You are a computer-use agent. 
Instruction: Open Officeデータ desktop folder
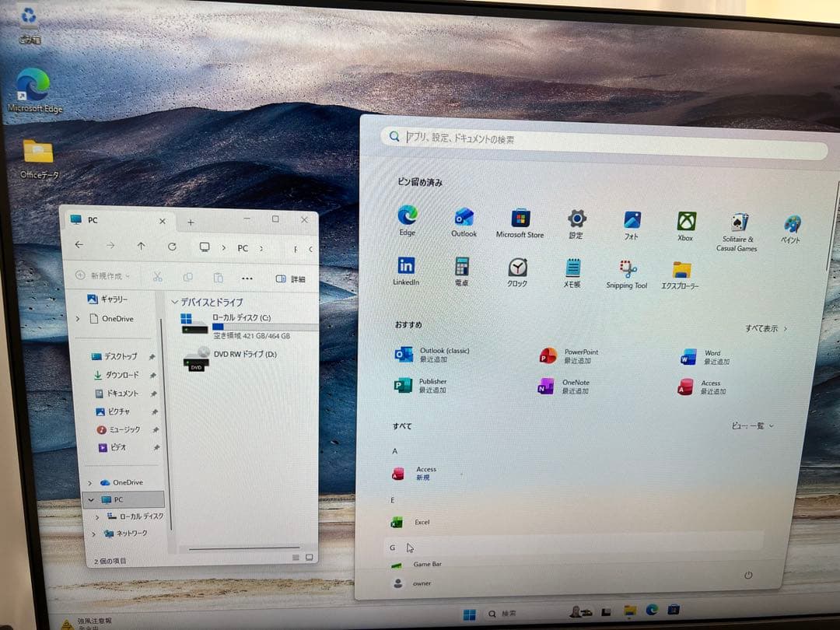pos(39,159)
